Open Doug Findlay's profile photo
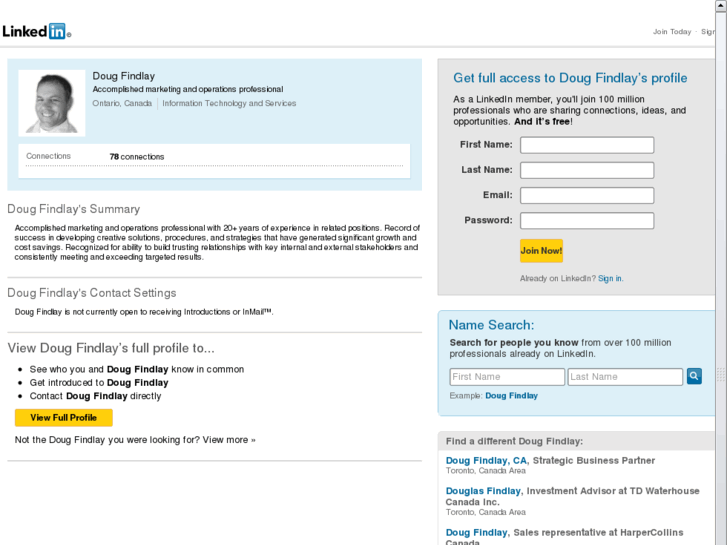This screenshot has height=545, width=727. pyautogui.click(x=51, y=103)
